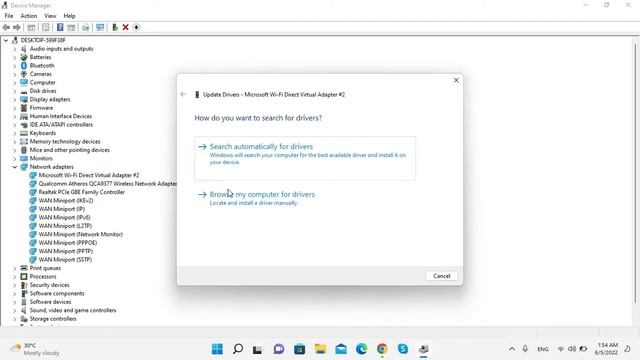Open Microsoft Store from taskbar

coord(300,349)
